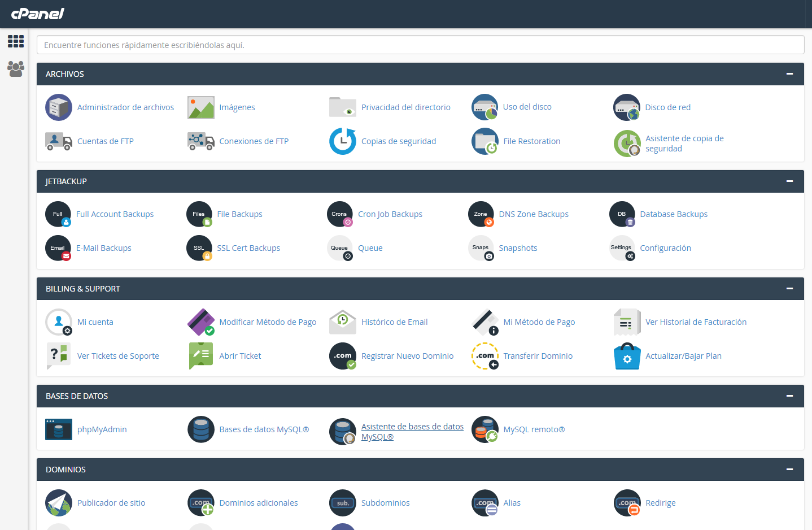The height and width of the screenshot is (530, 812).
Task: Open the Full Account Backups icon
Action: (58, 215)
